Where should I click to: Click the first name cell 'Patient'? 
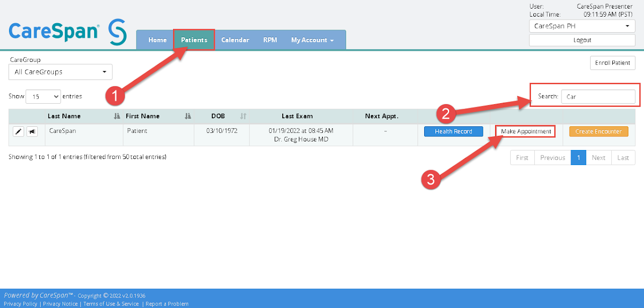158,135
